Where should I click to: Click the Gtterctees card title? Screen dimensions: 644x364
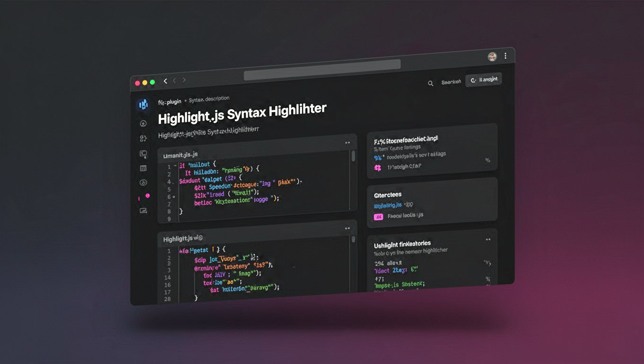click(x=388, y=195)
